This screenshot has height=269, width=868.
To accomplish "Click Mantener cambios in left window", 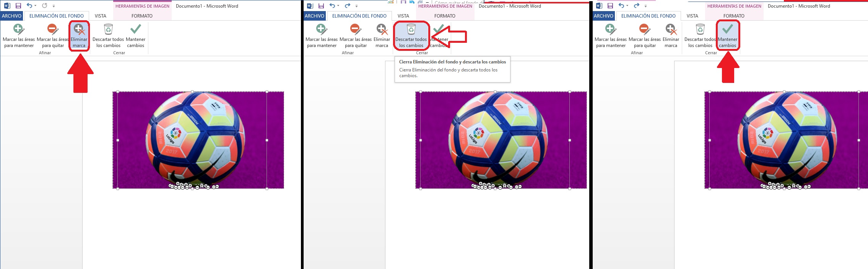I will [x=135, y=36].
